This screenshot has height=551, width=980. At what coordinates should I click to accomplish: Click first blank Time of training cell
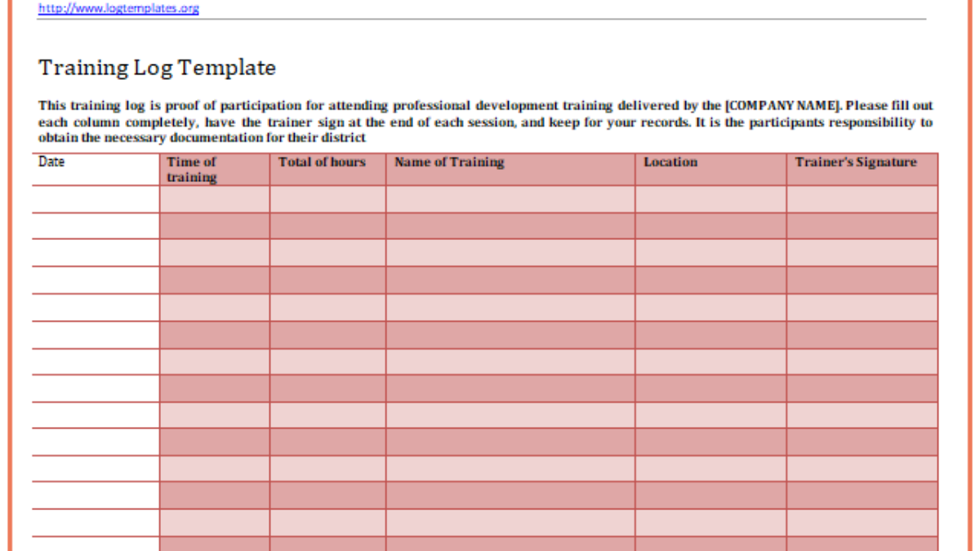pyautogui.click(x=214, y=199)
